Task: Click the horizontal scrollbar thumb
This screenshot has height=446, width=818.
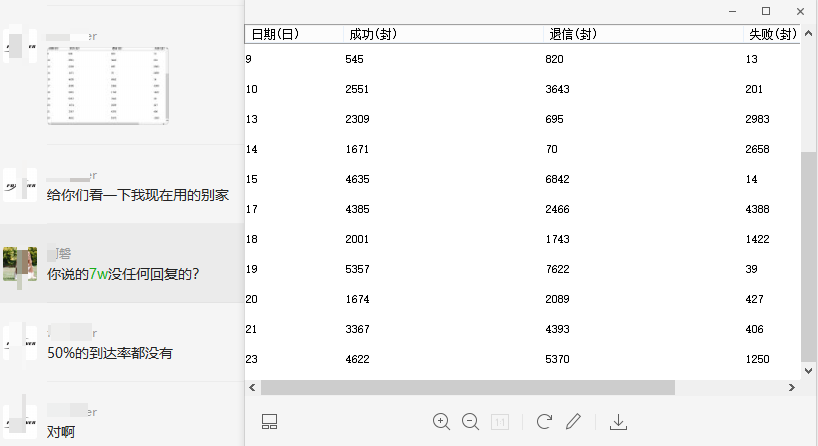Action: pyautogui.click(x=468, y=388)
